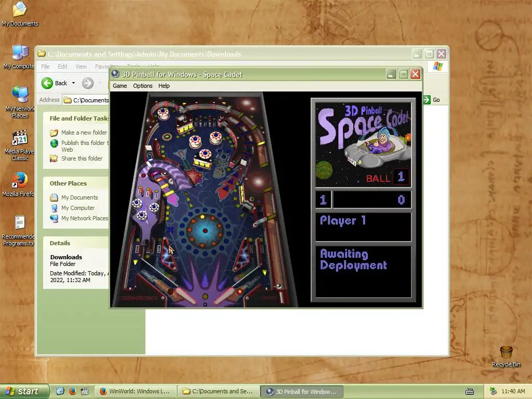Collapse the Details panel header
This screenshot has width=532, height=399.
[76, 243]
